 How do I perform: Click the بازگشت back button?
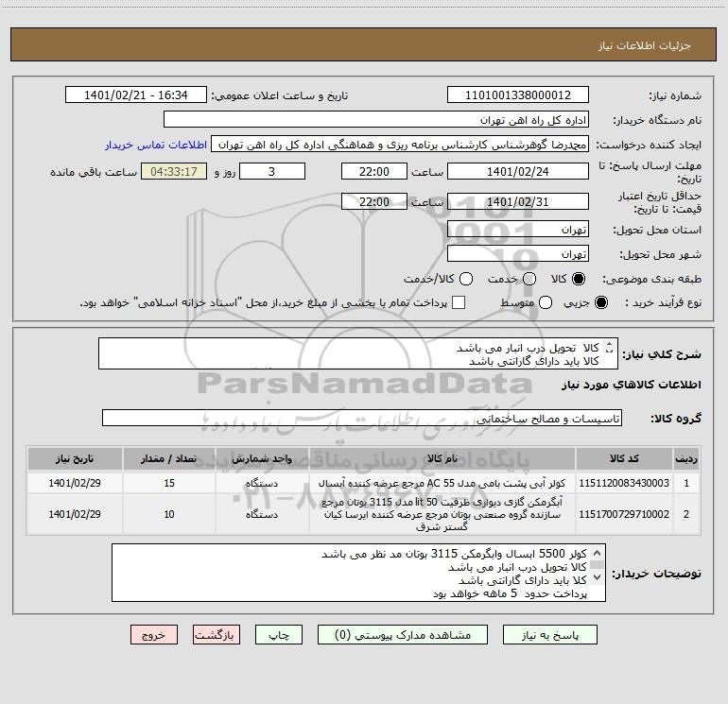point(217,635)
